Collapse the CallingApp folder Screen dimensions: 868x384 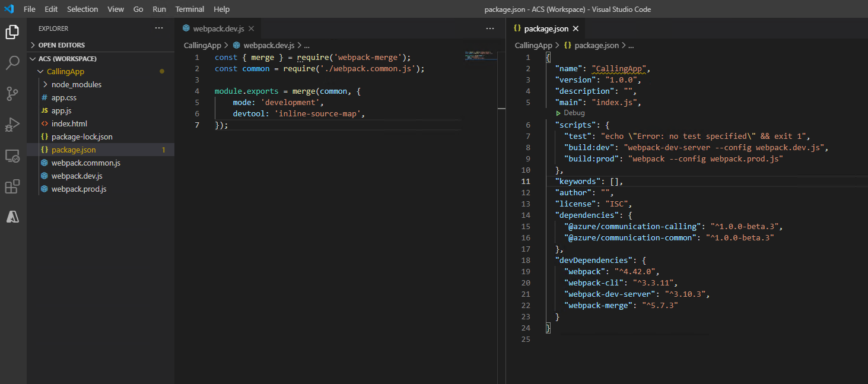tap(65, 71)
